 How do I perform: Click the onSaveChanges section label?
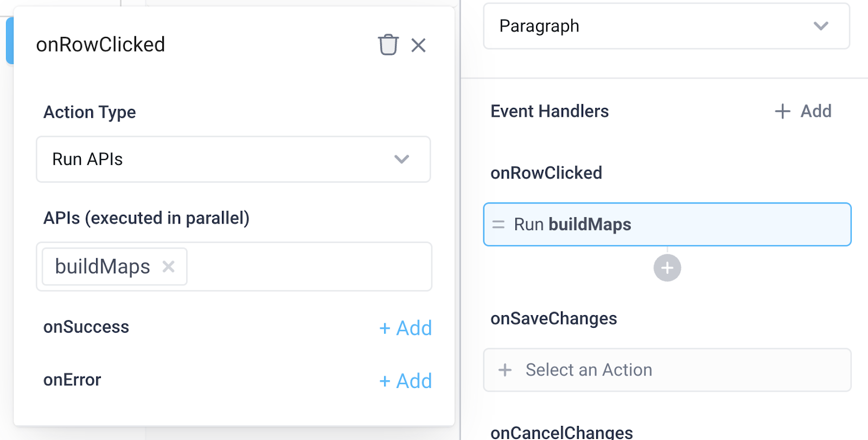pos(554,318)
